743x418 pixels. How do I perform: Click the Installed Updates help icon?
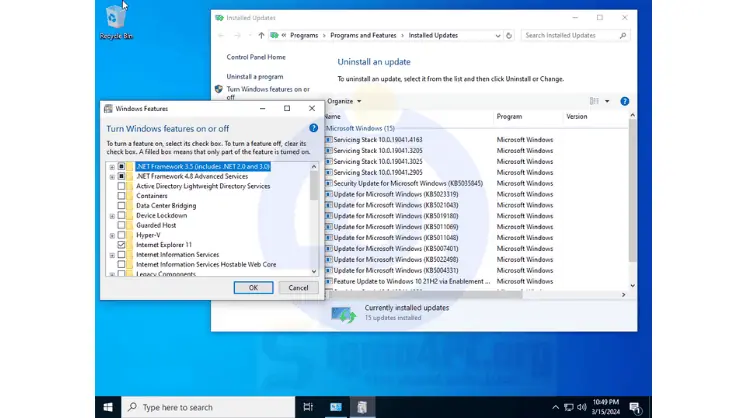coord(625,101)
